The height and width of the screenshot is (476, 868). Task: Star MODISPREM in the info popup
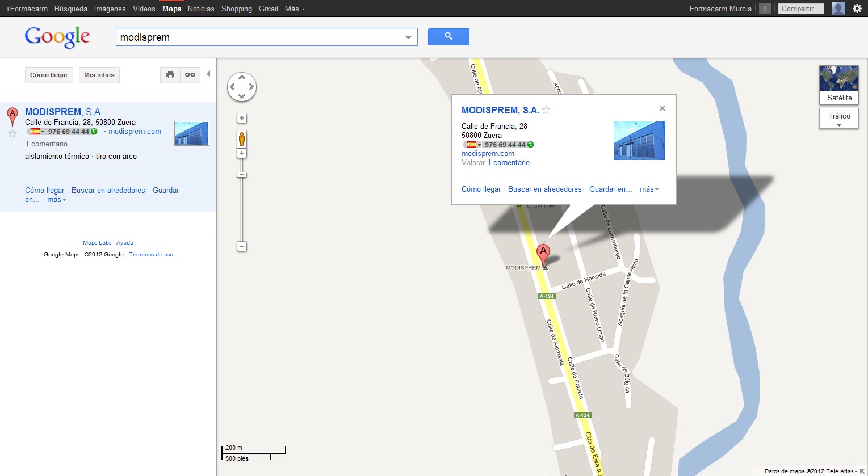pyautogui.click(x=546, y=110)
